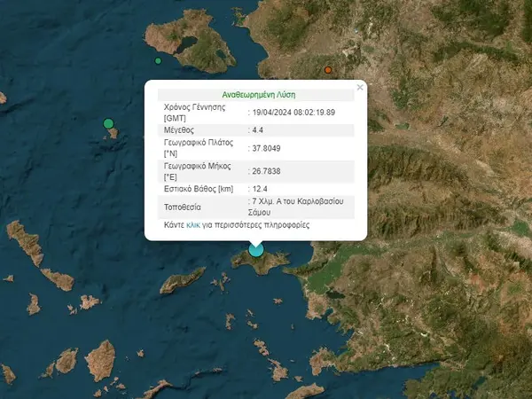Click the 'Μέγεθος' row label
This screenshot has height=399, width=532.
coord(179,129)
